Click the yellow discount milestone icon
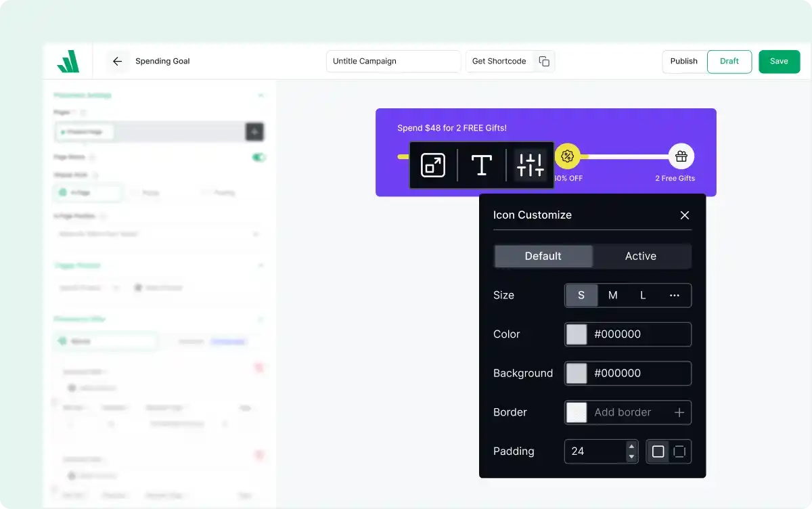 pos(568,156)
